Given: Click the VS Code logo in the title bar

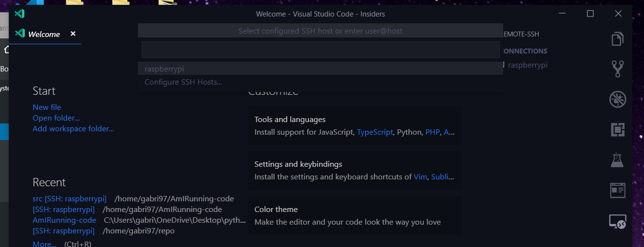Looking at the screenshot, I should coord(19,14).
